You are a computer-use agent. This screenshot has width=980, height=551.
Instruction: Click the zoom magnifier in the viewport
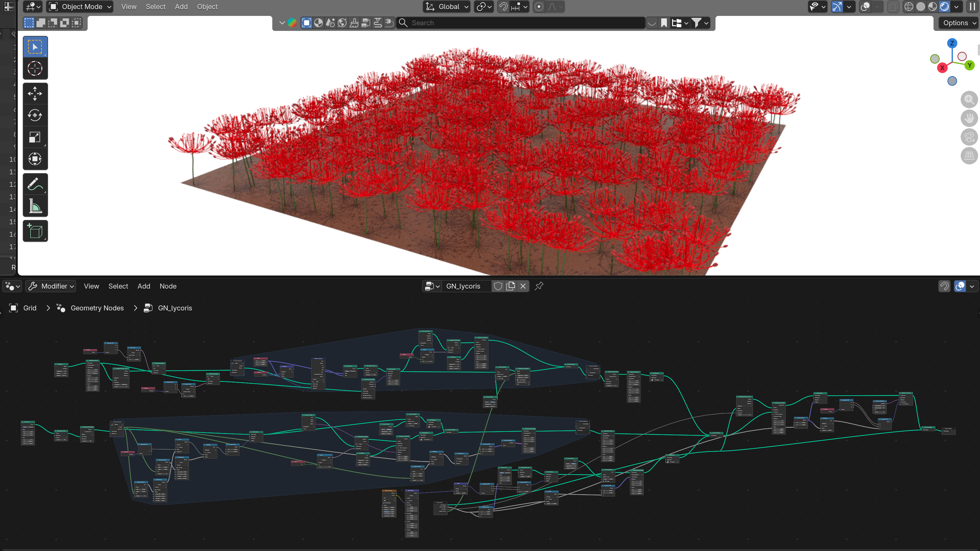968,100
